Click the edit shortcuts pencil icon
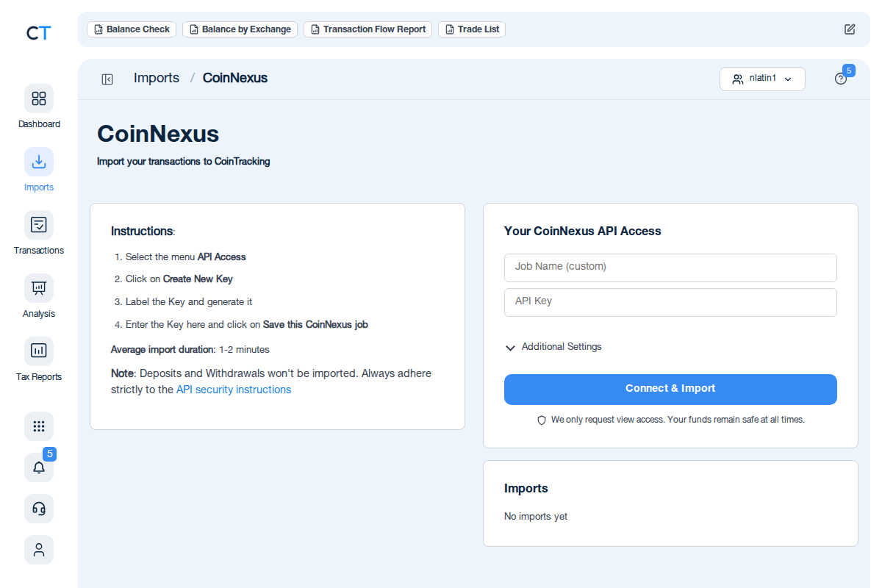Screen dimensions: 882x588 pyautogui.click(x=850, y=29)
